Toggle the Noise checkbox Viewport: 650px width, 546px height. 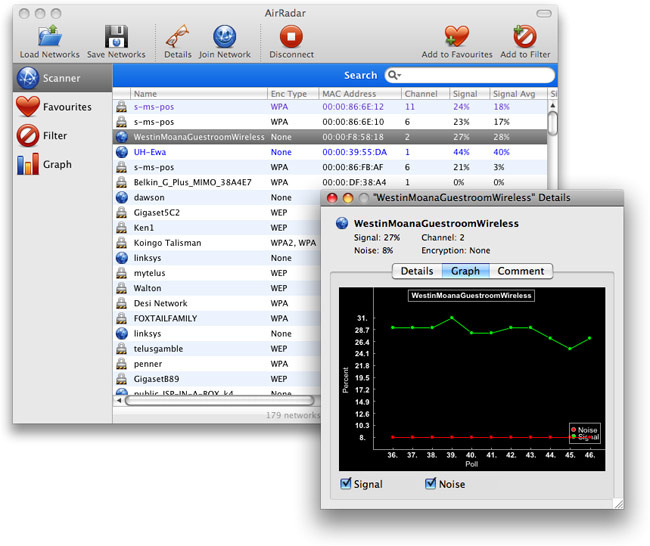point(431,484)
